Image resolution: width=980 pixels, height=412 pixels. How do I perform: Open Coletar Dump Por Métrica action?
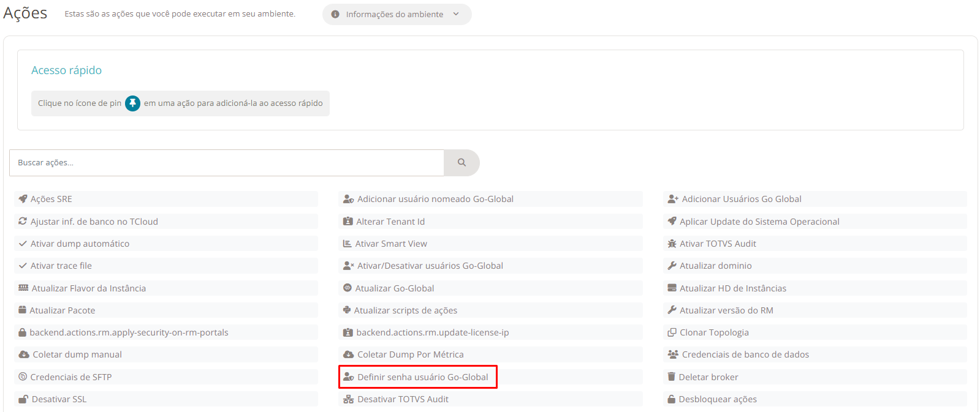[490, 354]
